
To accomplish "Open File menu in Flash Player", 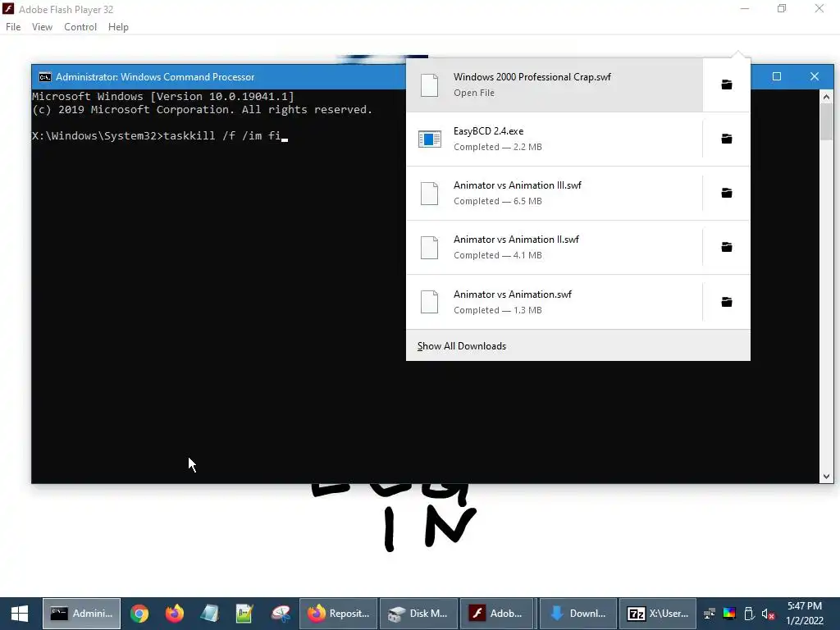I will pyautogui.click(x=13, y=27).
